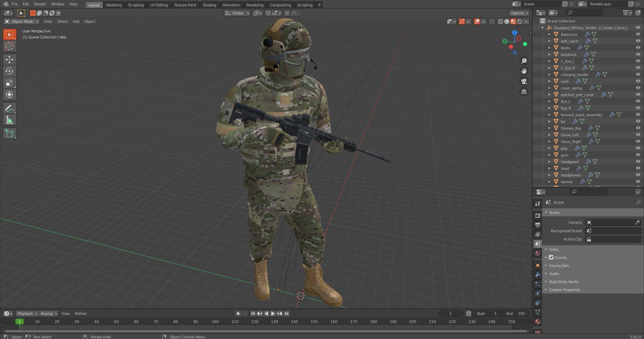This screenshot has height=339, width=644.
Task: Open the Playback dropdown
Action: point(26,314)
